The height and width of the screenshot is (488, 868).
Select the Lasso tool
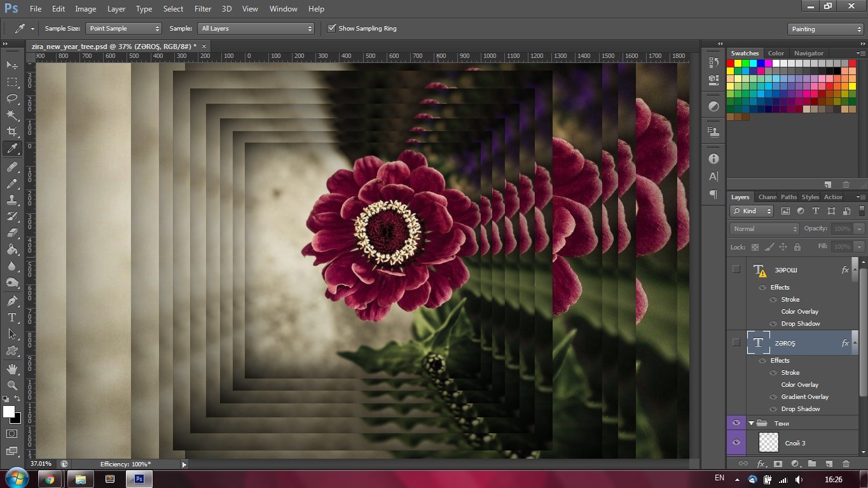pos(12,98)
